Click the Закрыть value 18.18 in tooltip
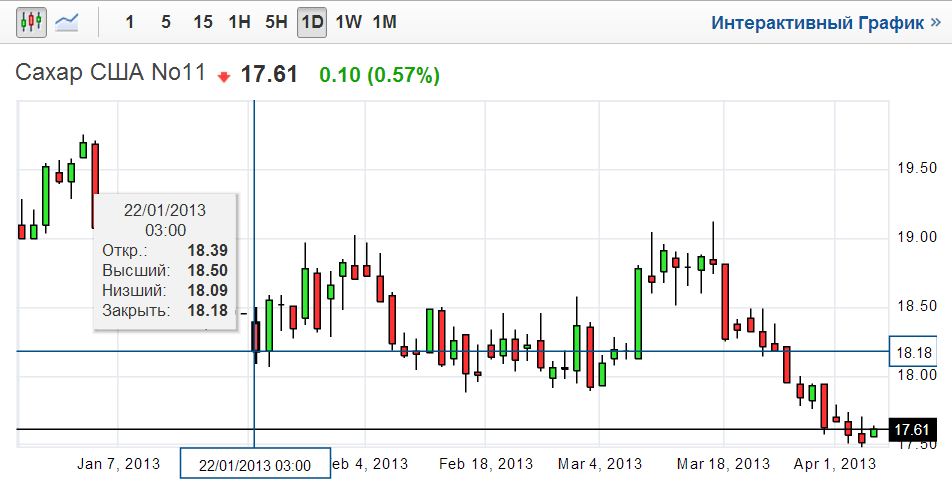The height and width of the screenshot is (483, 952). tap(208, 311)
